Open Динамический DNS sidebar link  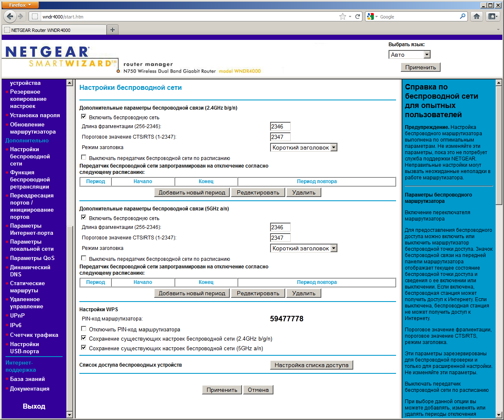coord(30,270)
